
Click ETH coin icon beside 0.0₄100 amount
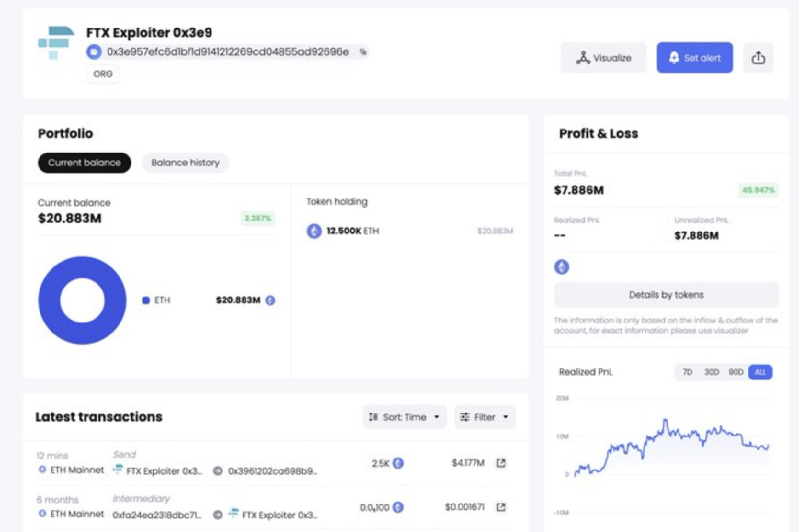(x=398, y=508)
